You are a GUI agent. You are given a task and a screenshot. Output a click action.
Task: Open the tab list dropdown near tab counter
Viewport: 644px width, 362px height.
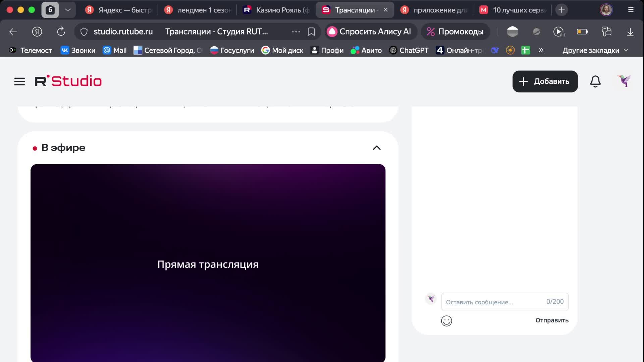(x=68, y=10)
